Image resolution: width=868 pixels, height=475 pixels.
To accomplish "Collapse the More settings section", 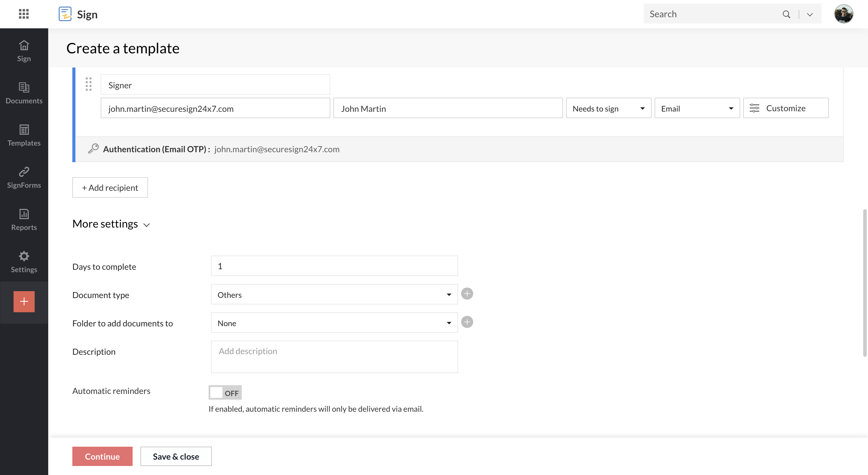I will point(111,224).
